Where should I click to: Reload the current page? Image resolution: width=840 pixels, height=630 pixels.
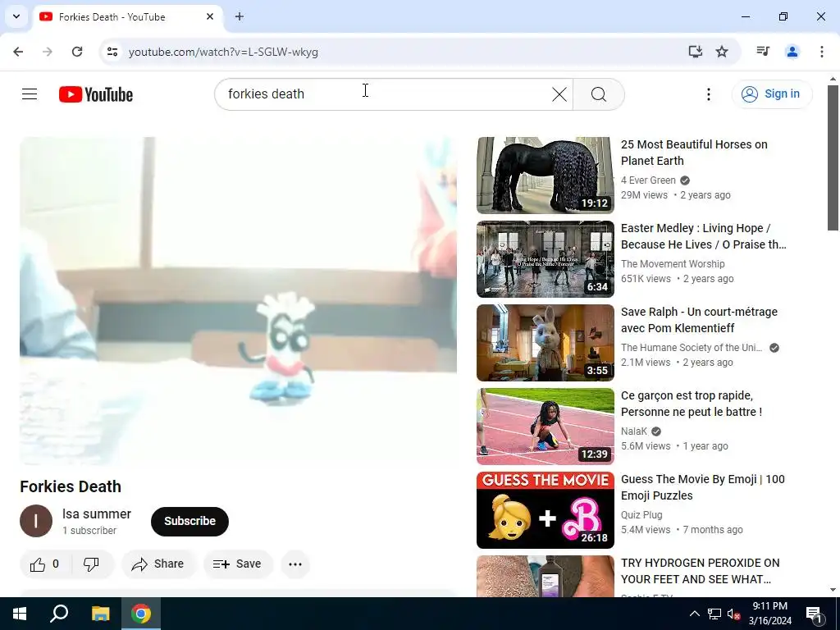coord(77,52)
